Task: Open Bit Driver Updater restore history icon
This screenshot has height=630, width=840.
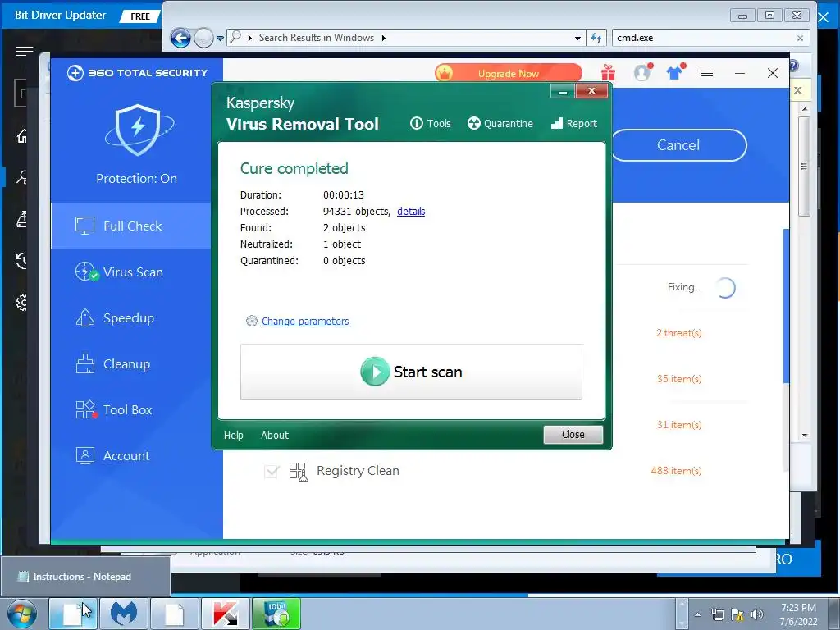Action: click(x=21, y=260)
